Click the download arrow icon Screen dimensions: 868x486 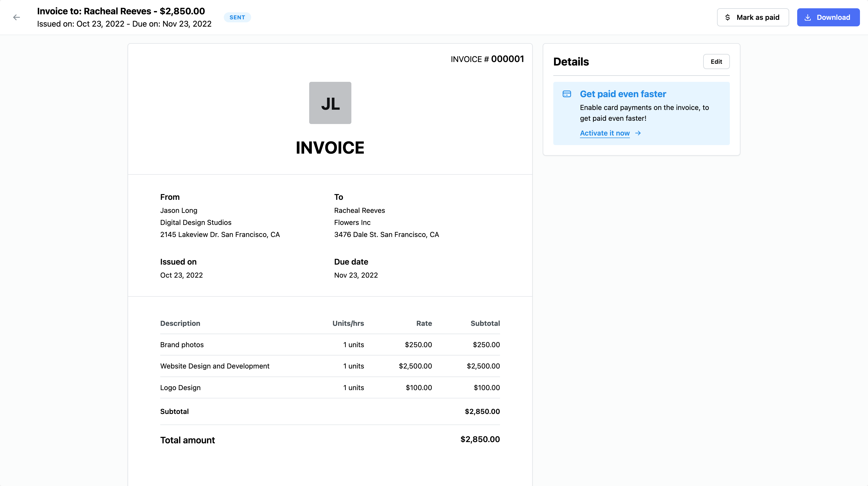808,18
